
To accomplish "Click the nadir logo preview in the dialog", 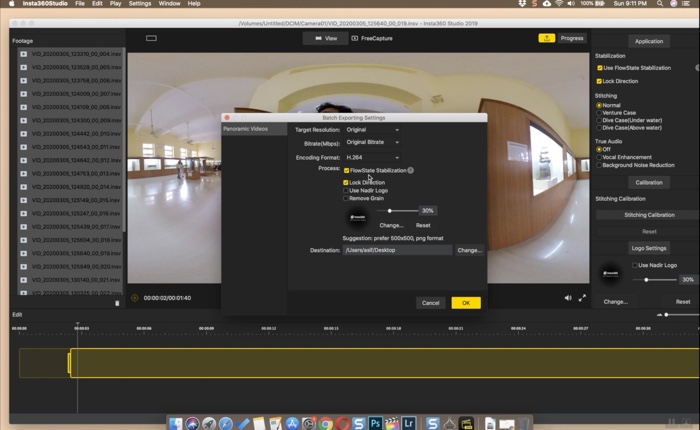I will point(358,218).
